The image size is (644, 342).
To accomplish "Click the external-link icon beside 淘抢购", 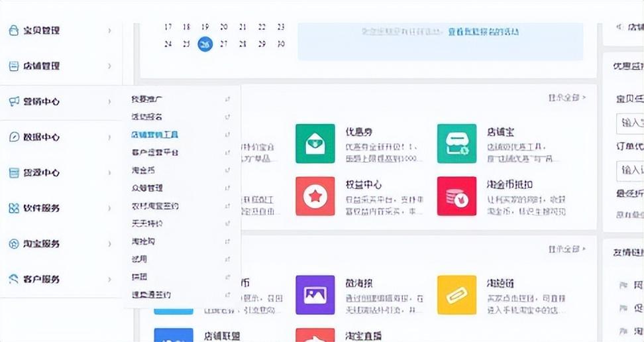I will [227, 241].
